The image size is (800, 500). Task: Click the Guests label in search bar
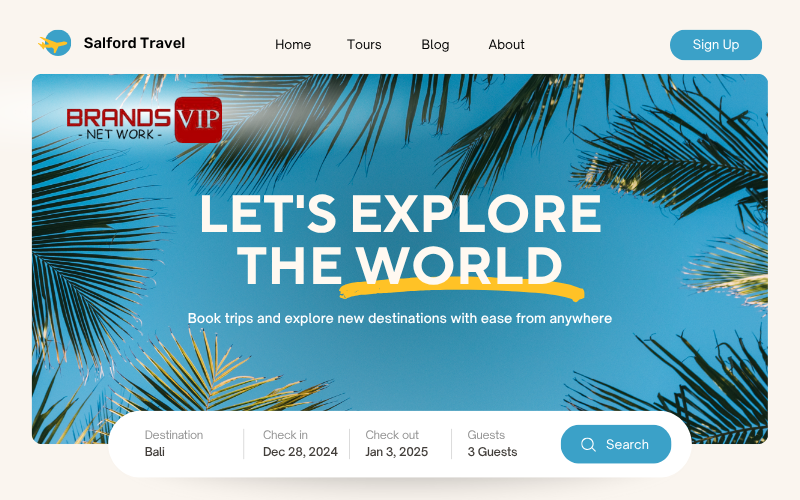[x=486, y=435]
